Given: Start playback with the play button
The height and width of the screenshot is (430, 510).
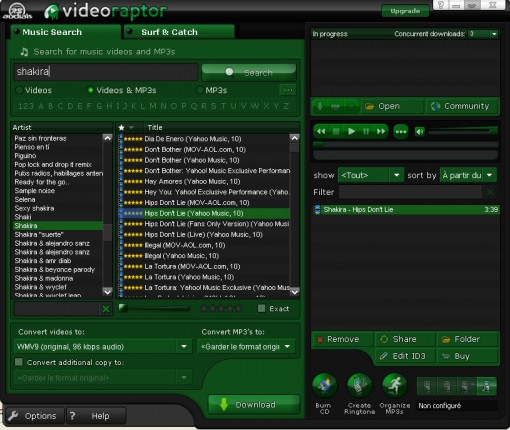Looking at the screenshot, I should tap(351, 131).
